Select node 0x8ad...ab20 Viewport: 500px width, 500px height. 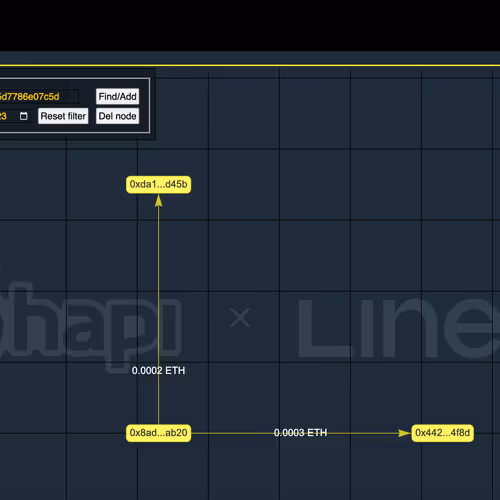[158, 433]
